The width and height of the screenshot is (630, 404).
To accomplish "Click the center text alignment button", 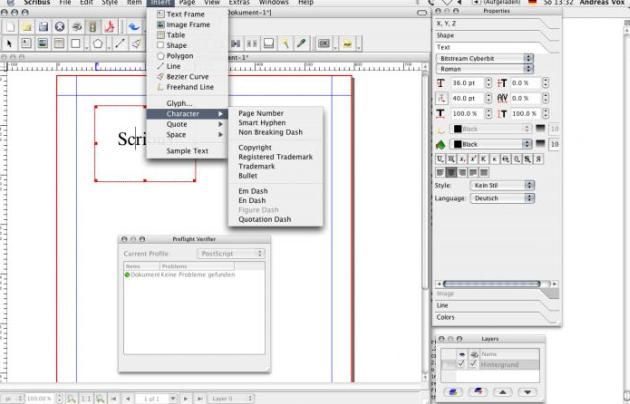I will coord(451,172).
